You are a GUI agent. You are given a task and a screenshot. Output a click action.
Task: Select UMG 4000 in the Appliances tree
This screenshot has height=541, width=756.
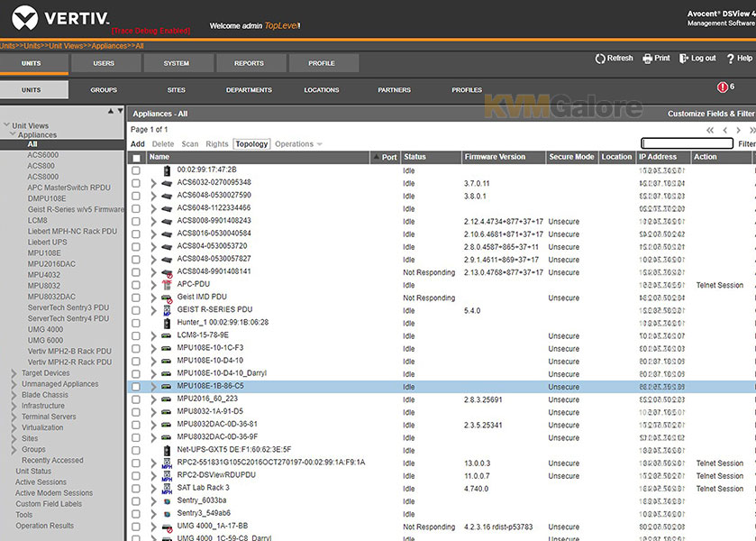pos(45,329)
